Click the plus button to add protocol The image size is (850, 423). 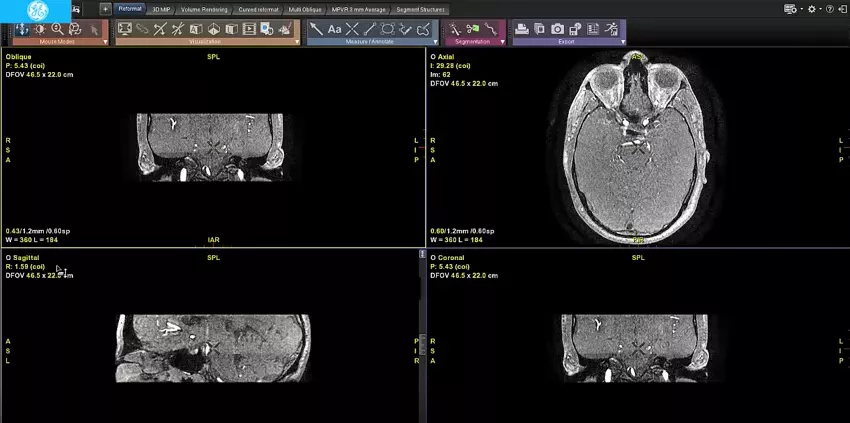click(106, 9)
